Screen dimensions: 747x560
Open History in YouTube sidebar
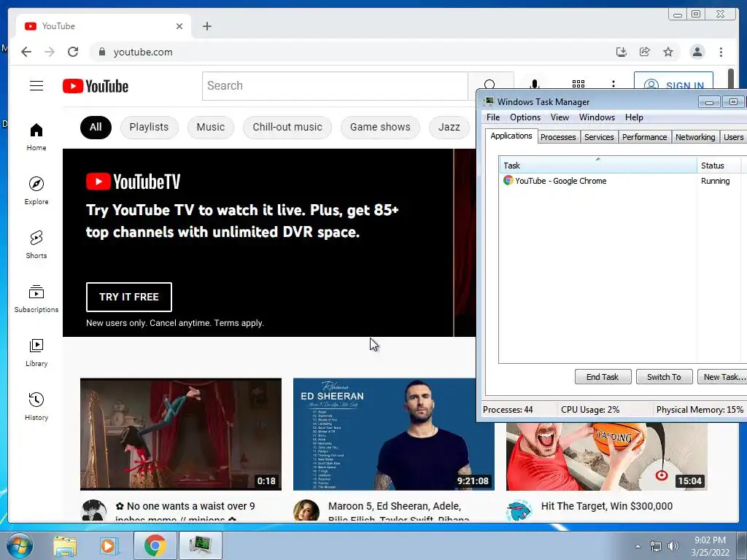tap(36, 406)
